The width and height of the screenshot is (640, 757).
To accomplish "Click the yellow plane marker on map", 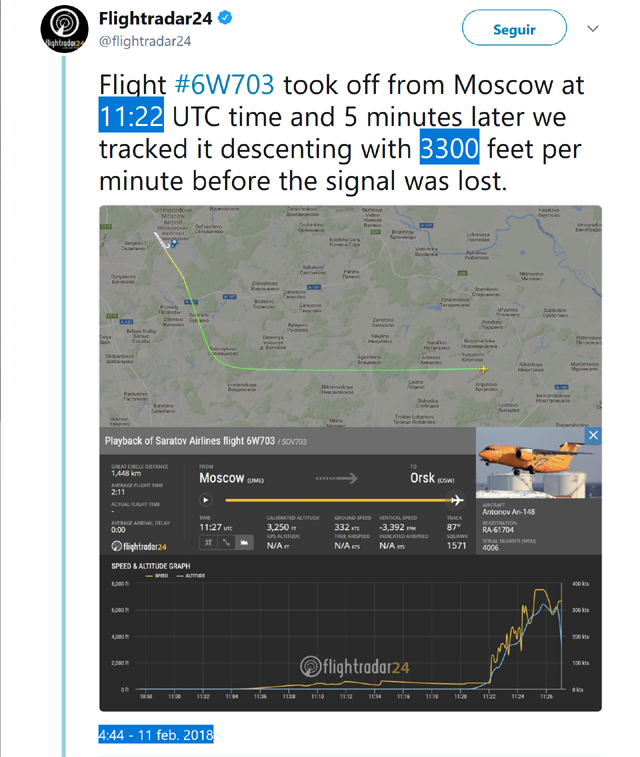I will point(483,369).
